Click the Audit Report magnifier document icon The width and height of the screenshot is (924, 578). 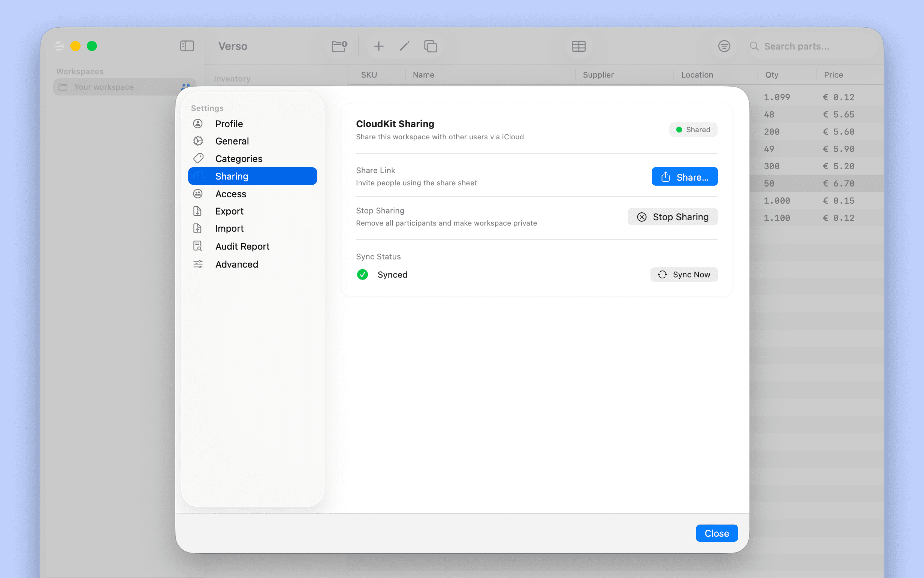click(x=197, y=246)
